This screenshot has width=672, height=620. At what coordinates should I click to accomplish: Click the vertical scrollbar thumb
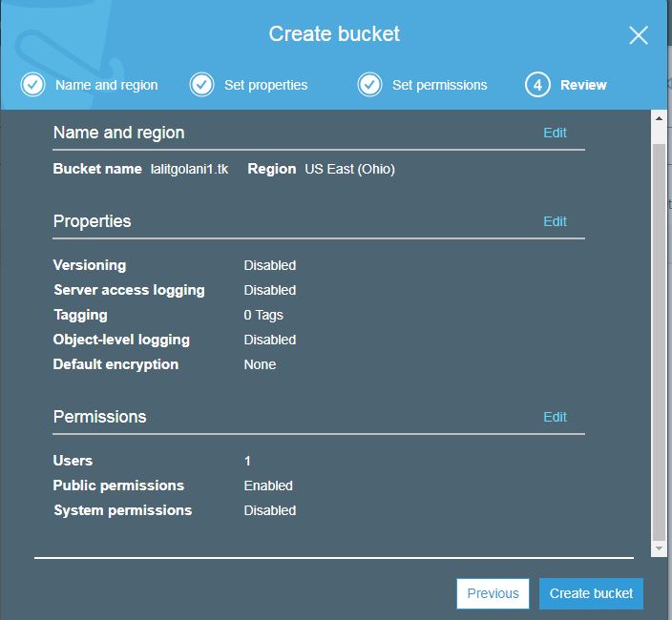tap(659, 342)
